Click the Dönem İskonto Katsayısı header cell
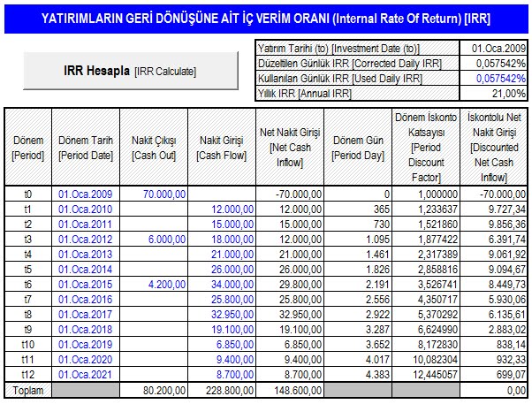The image size is (532, 404). 428,148
